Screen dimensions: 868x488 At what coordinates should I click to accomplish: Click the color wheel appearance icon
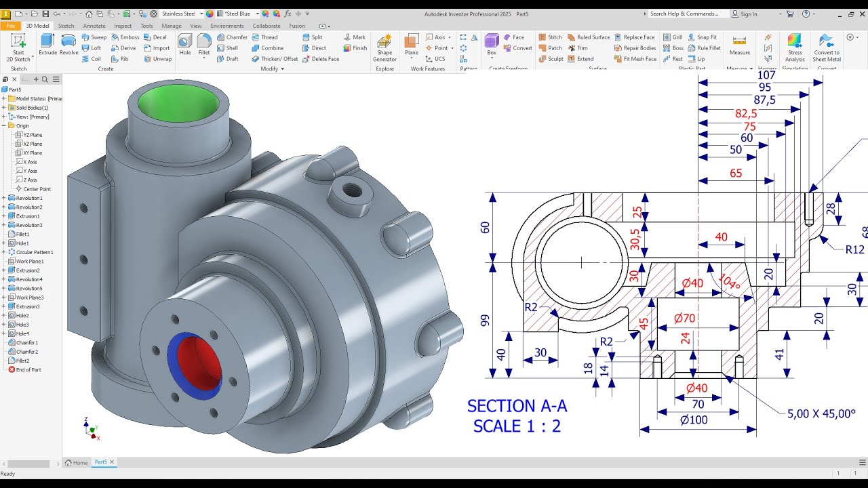point(210,14)
